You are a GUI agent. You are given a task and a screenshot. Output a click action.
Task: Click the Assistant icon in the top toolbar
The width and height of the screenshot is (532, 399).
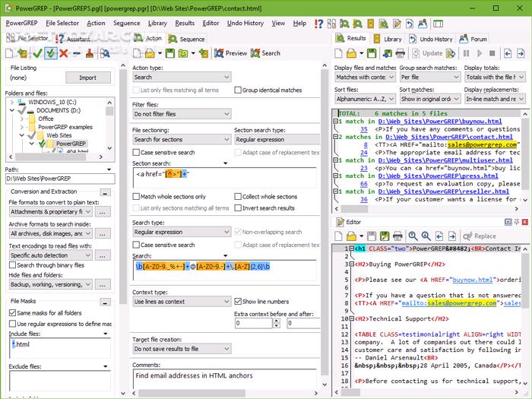click(x=318, y=24)
